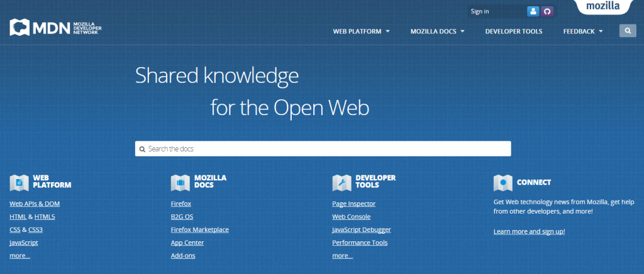Open the Page Inspector link

coord(353,204)
